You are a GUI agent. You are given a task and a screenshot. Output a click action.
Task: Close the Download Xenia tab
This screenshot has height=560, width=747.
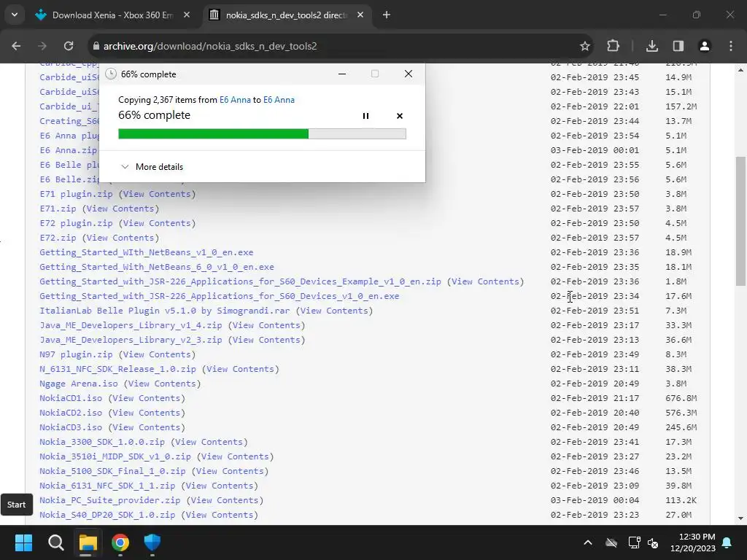(x=187, y=15)
